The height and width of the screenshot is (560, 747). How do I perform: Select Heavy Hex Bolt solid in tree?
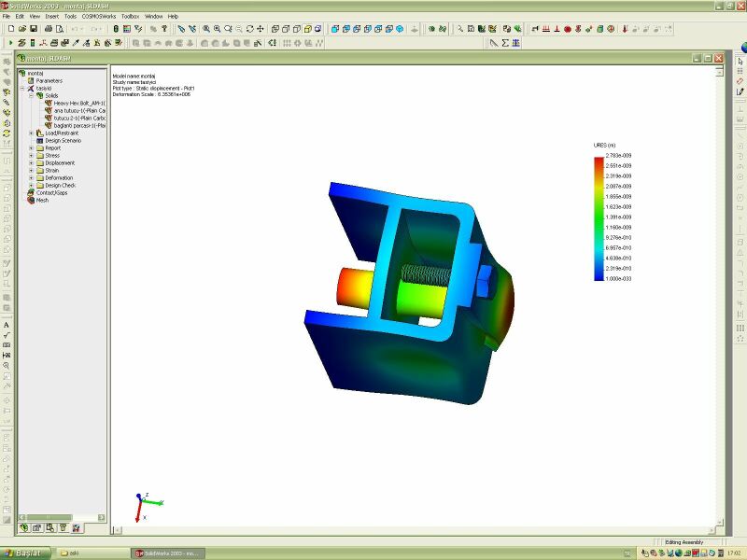[x=78, y=103]
